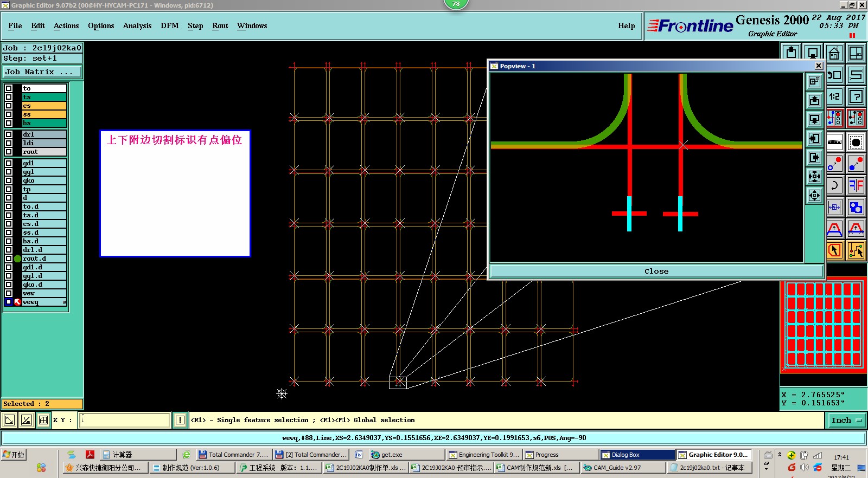Open the Inch units dropdown

point(846,420)
